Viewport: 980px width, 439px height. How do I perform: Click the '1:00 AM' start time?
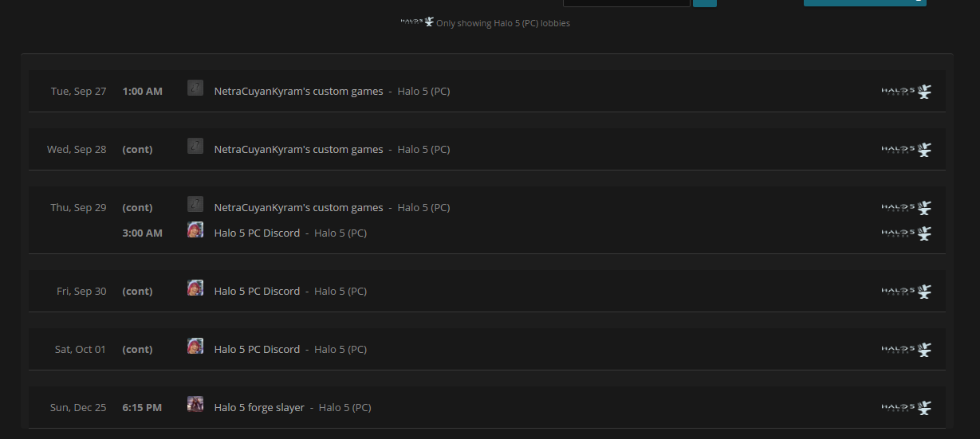142,92
